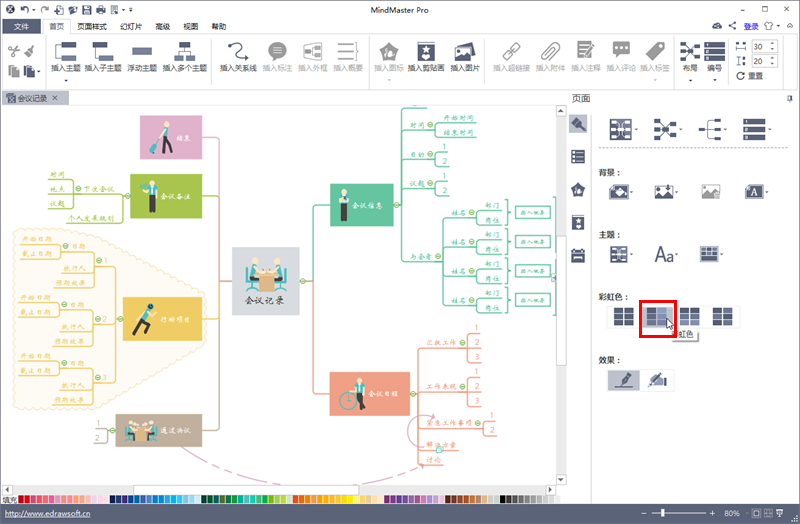Click the 插入评论 comment icon
The width and height of the screenshot is (800, 524).
pos(621,50)
